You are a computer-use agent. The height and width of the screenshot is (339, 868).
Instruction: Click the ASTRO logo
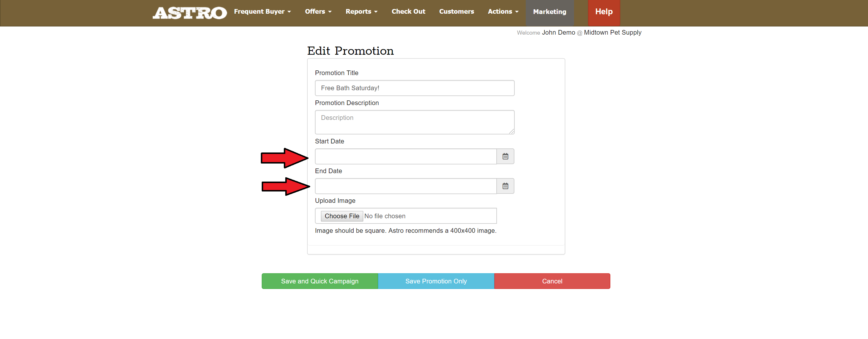[x=190, y=13]
